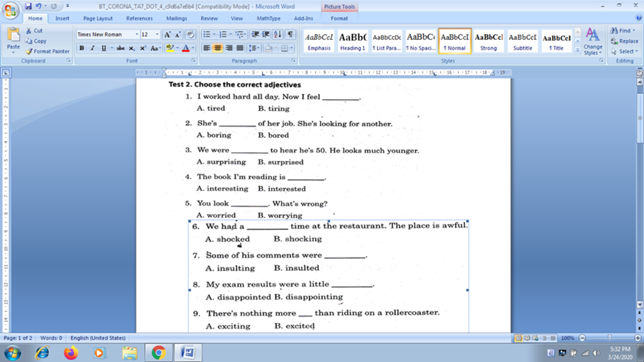Viewport: 644px width, 362px height.
Task: Click the Words: 0 status indicator
Action: click(52, 338)
